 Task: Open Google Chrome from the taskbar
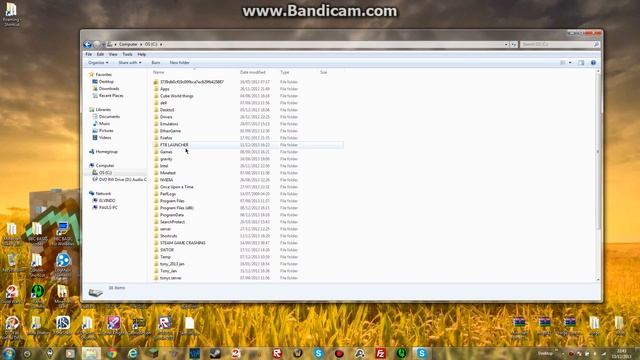[x=111, y=353]
